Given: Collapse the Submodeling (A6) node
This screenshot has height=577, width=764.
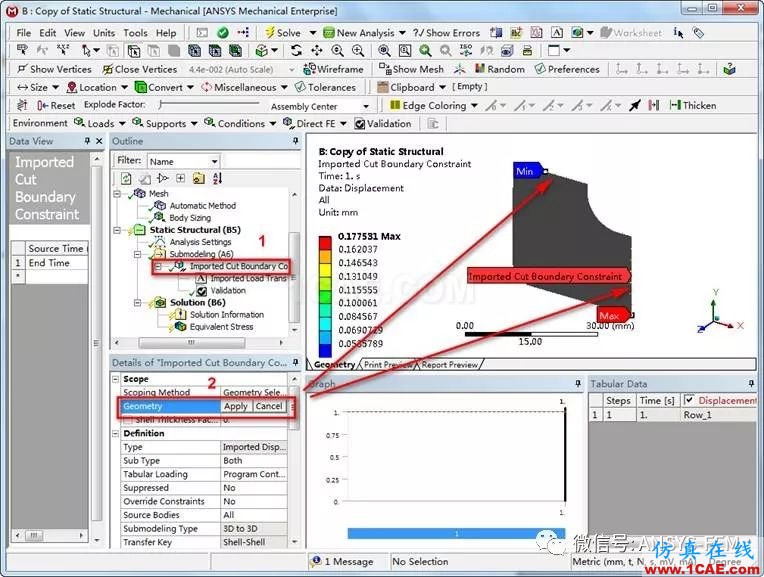Looking at the screenshot, I should click(137, 254).
